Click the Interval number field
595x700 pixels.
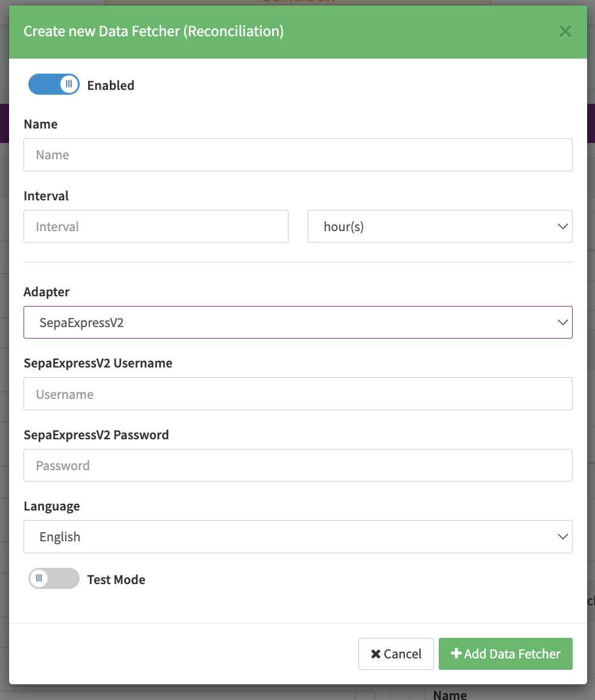156,227
